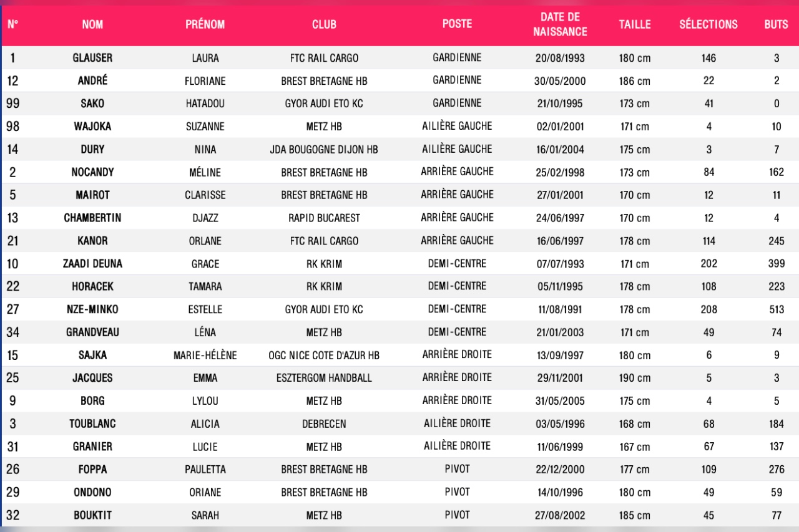Select first name MARIE-HÉLÈNE

[x=205, y=355]
